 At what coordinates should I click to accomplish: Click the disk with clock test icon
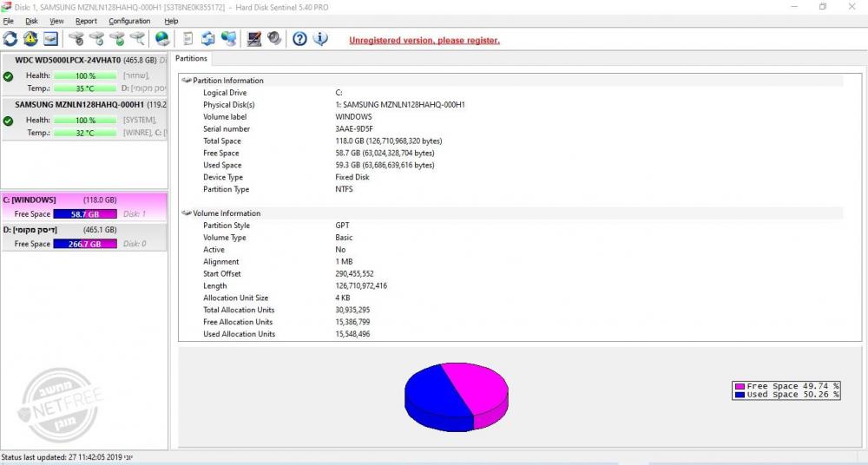[x=97, y=39]
